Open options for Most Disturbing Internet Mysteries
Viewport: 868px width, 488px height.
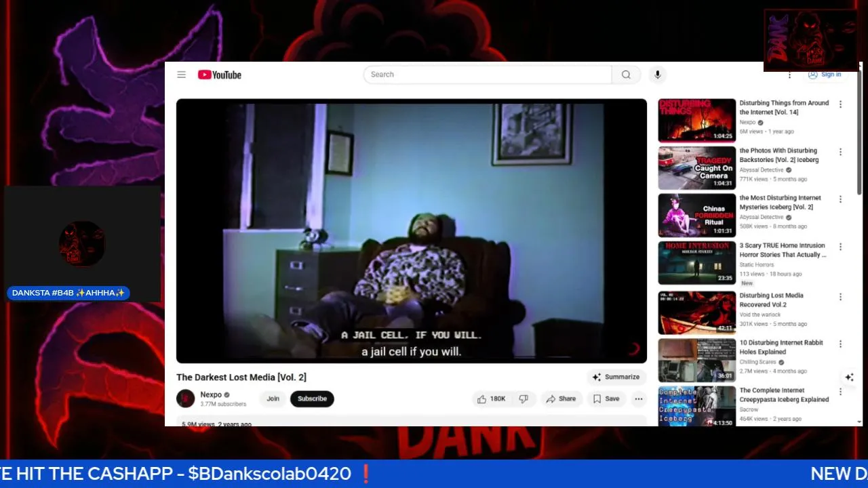click(840, 199)
